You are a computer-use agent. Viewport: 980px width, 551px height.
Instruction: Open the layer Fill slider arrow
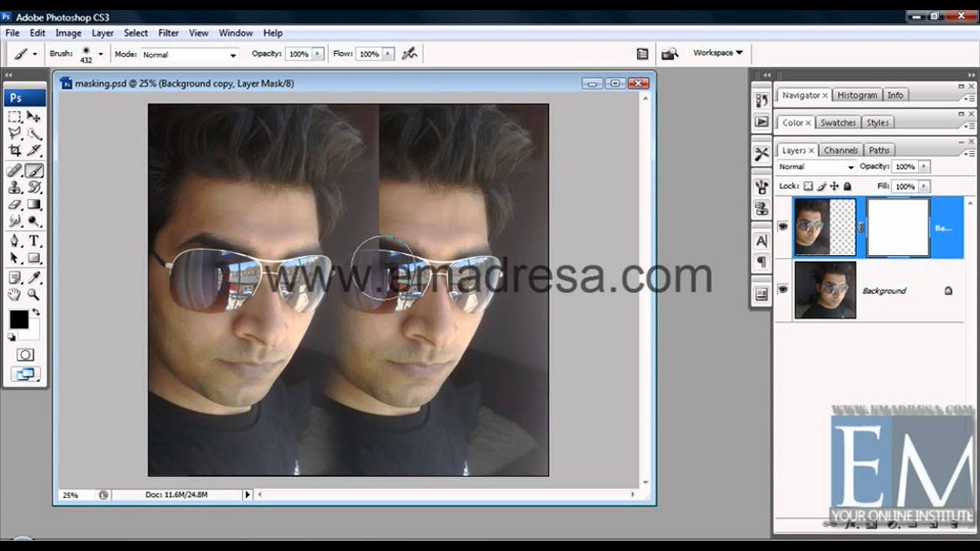[x=924, y=186]
